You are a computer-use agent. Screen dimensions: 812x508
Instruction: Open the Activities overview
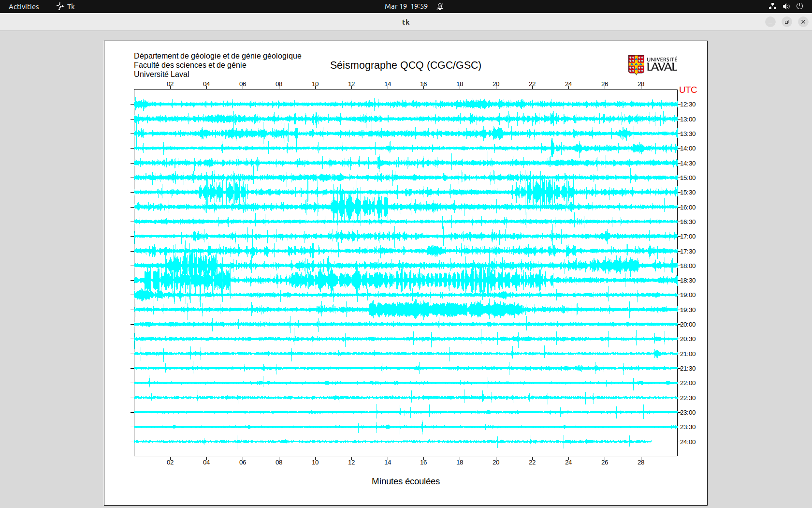(24, 6)
